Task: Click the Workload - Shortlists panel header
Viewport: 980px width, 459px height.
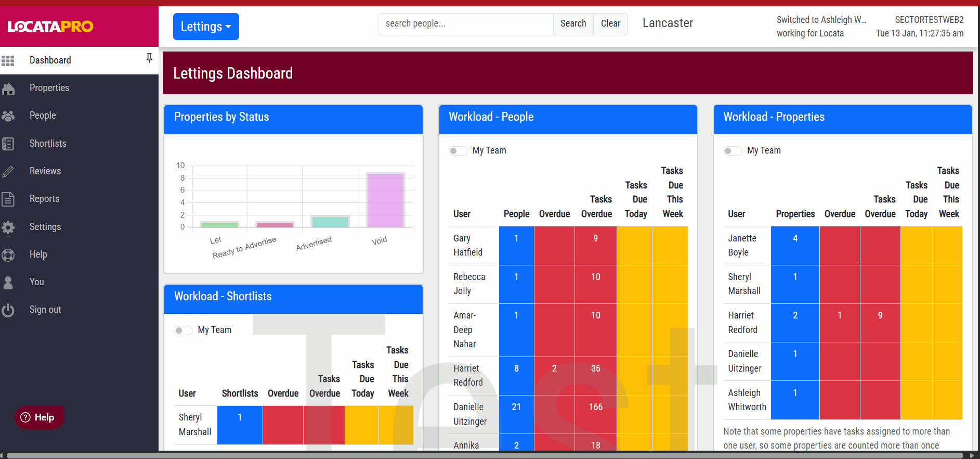Action: (293, 299)
